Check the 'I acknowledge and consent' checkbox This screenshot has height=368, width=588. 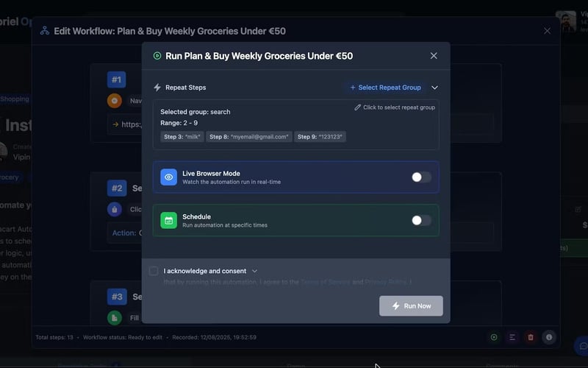(154, 271)
